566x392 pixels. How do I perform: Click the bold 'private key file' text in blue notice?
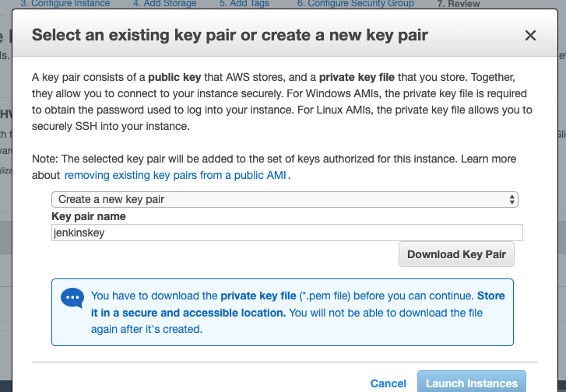258,296
